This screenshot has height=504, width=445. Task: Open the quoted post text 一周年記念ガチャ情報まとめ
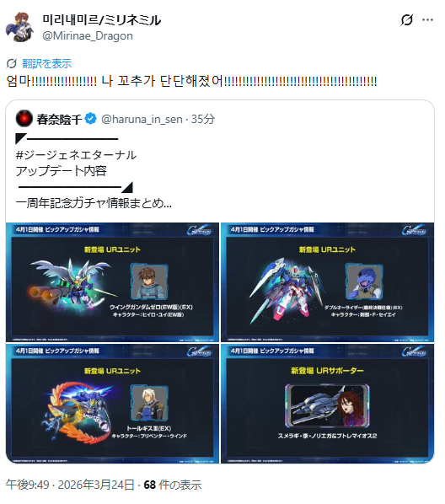(x=94, y=203)
